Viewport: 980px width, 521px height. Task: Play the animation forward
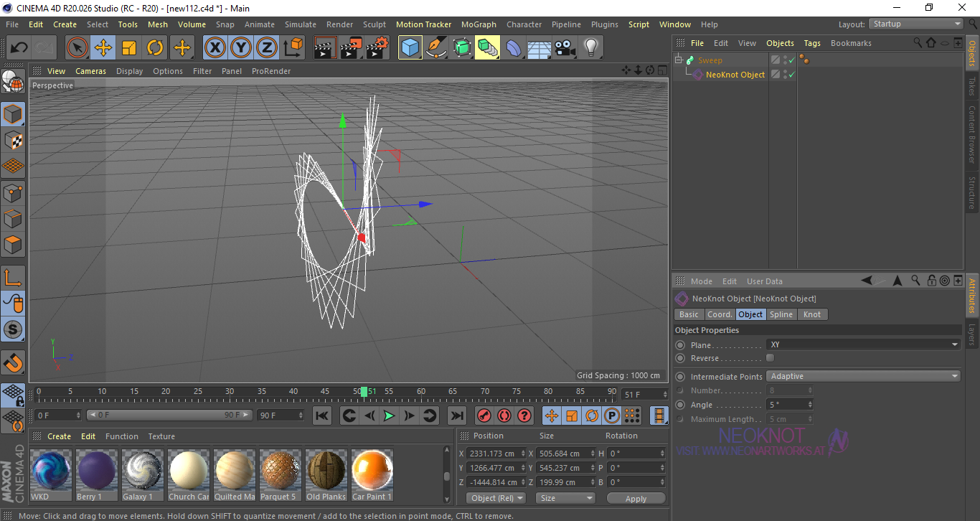click(x=389, y=416)
